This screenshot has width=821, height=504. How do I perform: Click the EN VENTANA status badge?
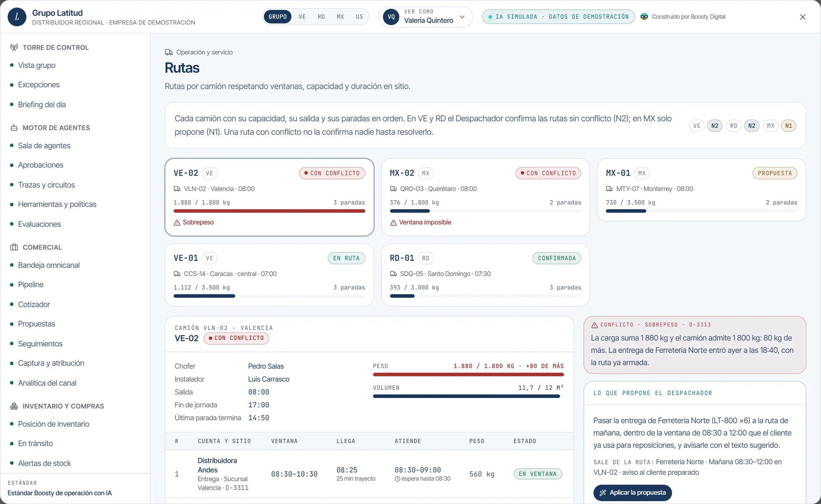pos(538,474)
